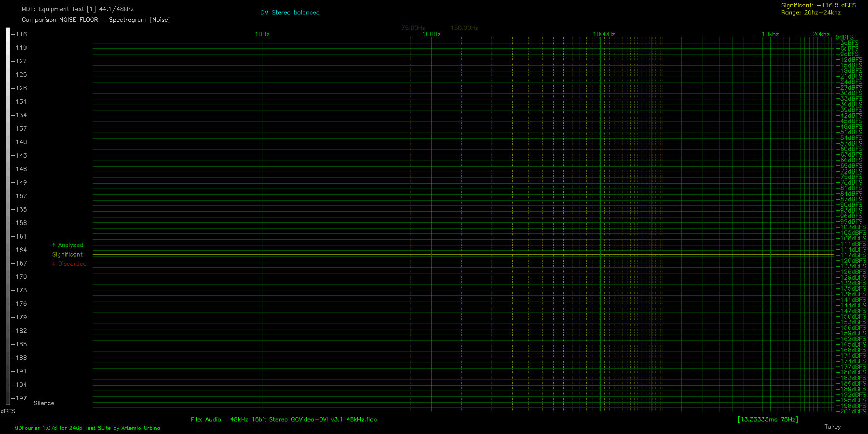
Task: Click the 'CM Stereo balanced' label
Action: click(x=290, y=13)
